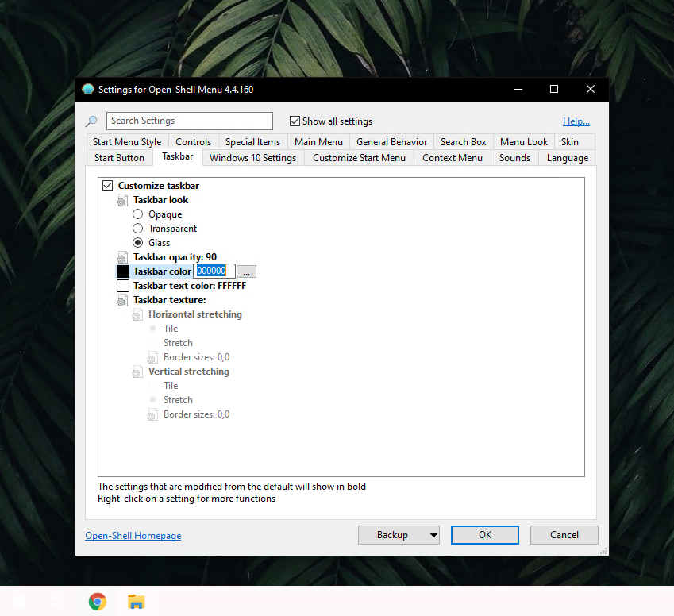
Task: Open the Menu Look tab
Action: tap(523, 142)
